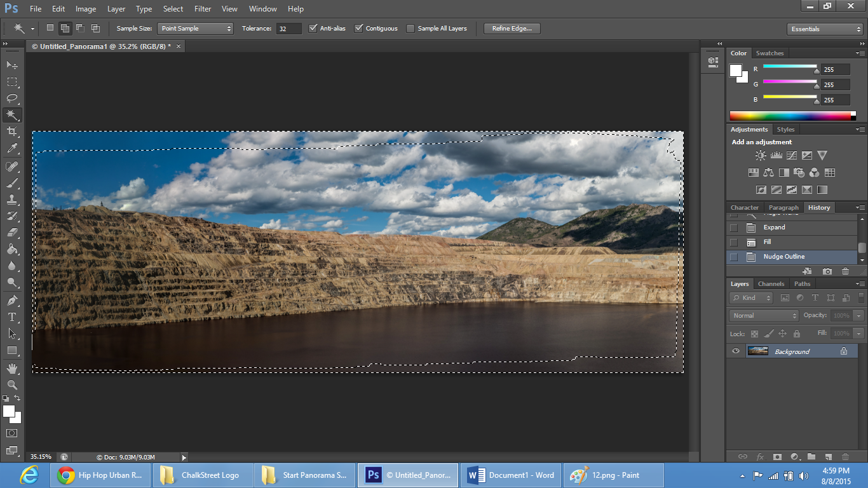Switch to the Channels tab
This screenshot has width=868, height=488.
771,284
